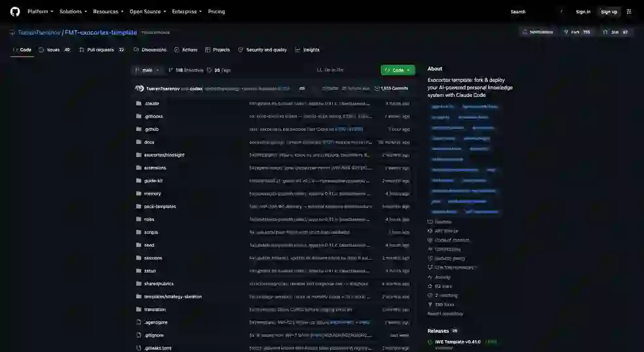
Task: Open the green Code dropdown button
Action: [398, 70]
